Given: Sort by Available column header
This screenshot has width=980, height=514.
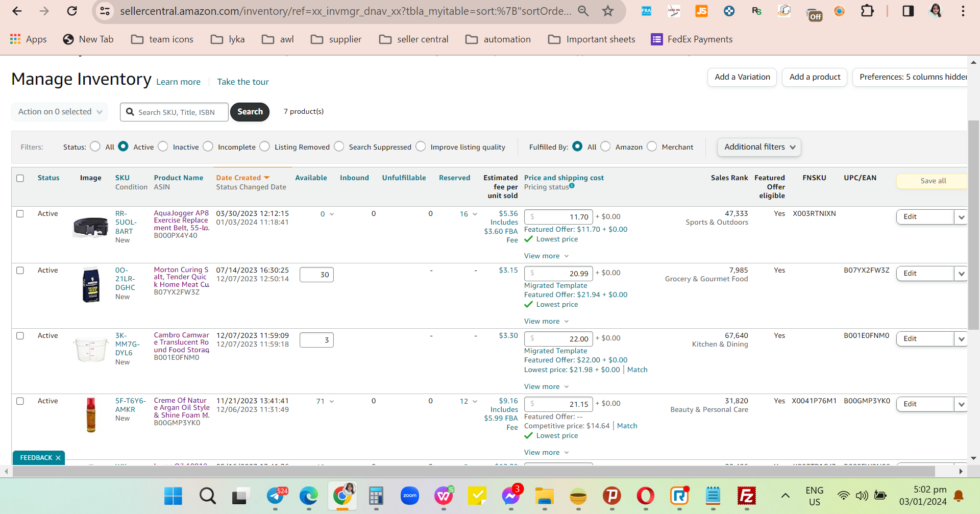Looking at the screenshot, I should (x=311, y=178).
